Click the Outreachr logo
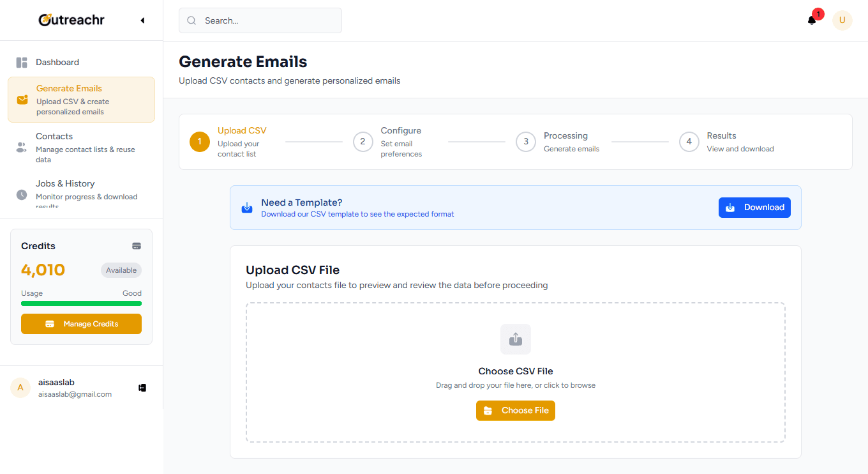The width and height of the screenshot is (868, 474). point(71,20)
